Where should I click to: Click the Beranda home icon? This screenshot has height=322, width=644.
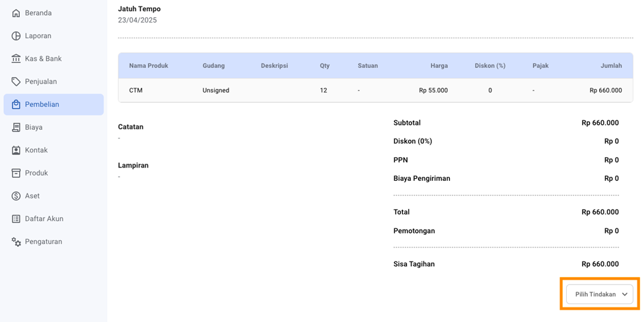pos(17,13)
